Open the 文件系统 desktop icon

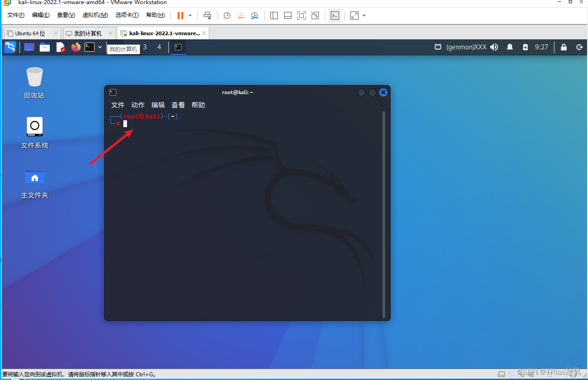point(35,133)
